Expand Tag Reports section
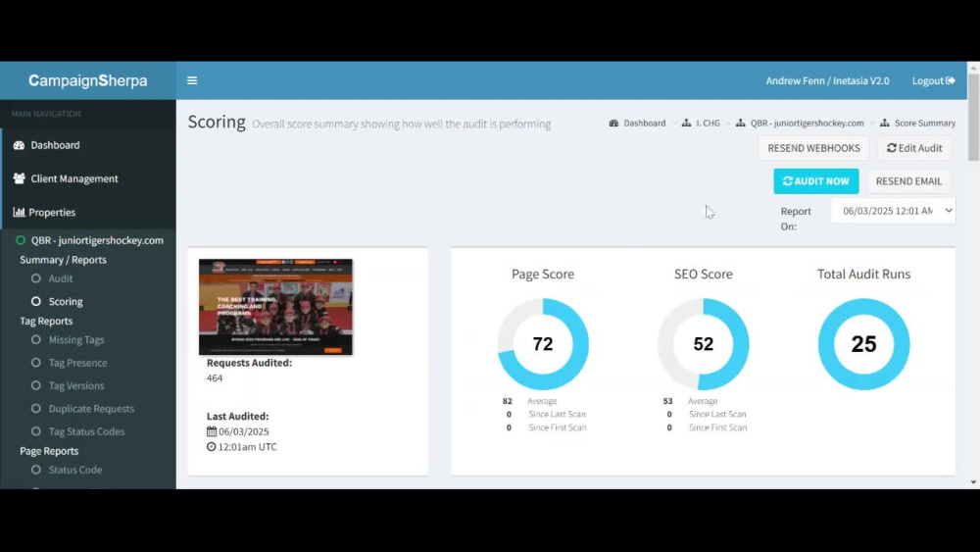 [46, 321]
